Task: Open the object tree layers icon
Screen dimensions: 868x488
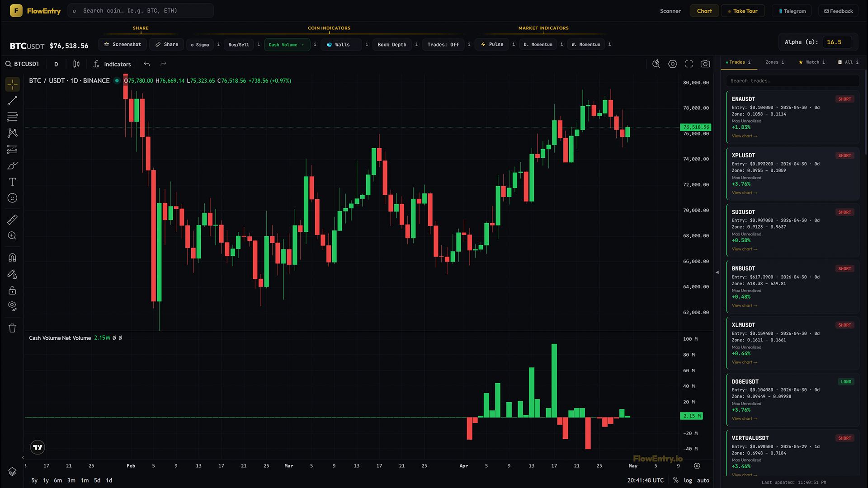Action: click(12, 471)
